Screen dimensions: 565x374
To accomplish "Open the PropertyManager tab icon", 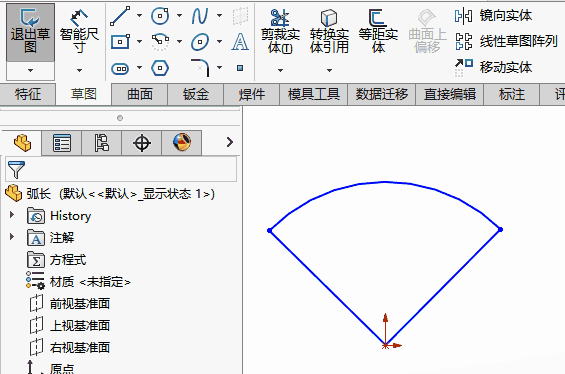I will (62, 143).
